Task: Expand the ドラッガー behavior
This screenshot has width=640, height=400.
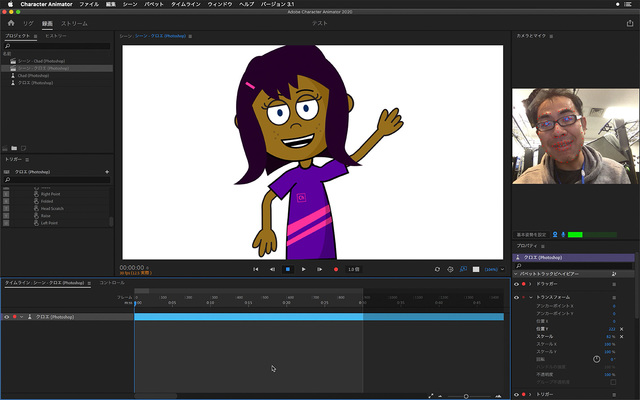Action: pyautogui.click(x=532, y=284)
